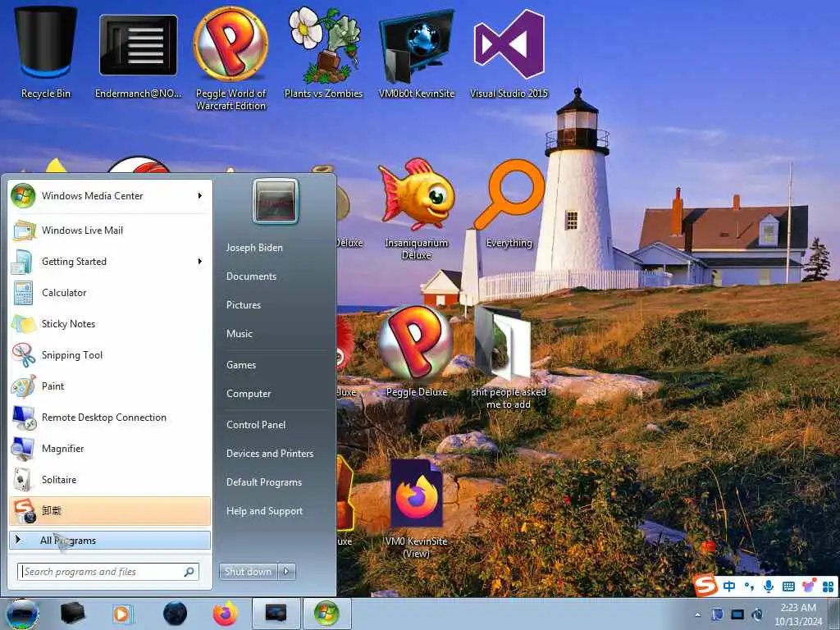
Task: Open Getting Started in Start menu
Action: coord(109,262)
